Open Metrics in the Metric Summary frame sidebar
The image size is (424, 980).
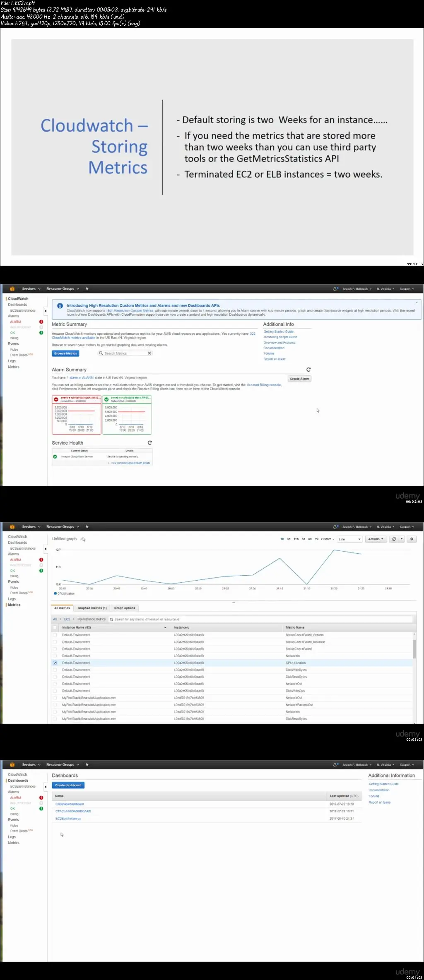click(14, 367)
